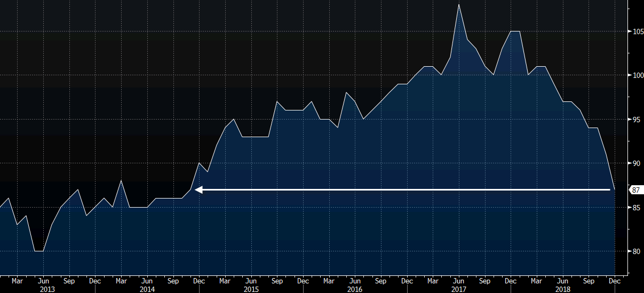Viewport: 644px width, 293px height.
Task: Click the Mar label for 2016
Action: pos(329,281)
